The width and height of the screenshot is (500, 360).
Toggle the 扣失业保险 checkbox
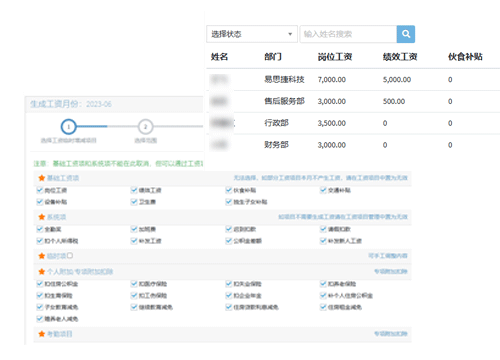229,284
